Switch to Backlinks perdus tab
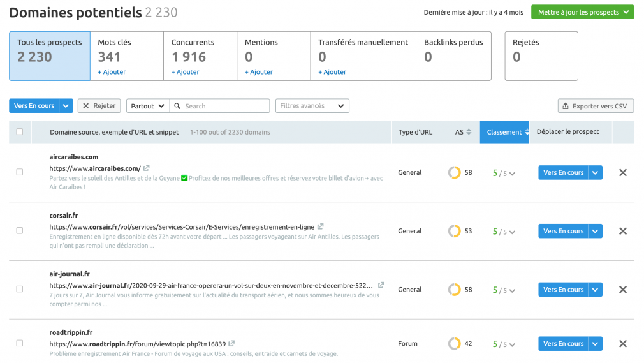The height and width of the screenshot is (363, 644). coord(454,56)
